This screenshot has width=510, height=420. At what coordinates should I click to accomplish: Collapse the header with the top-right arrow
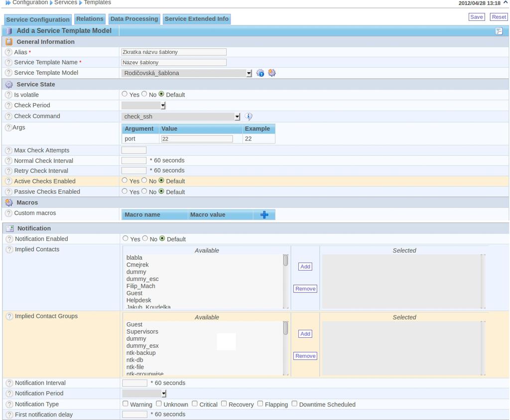[x=506, y=2]
